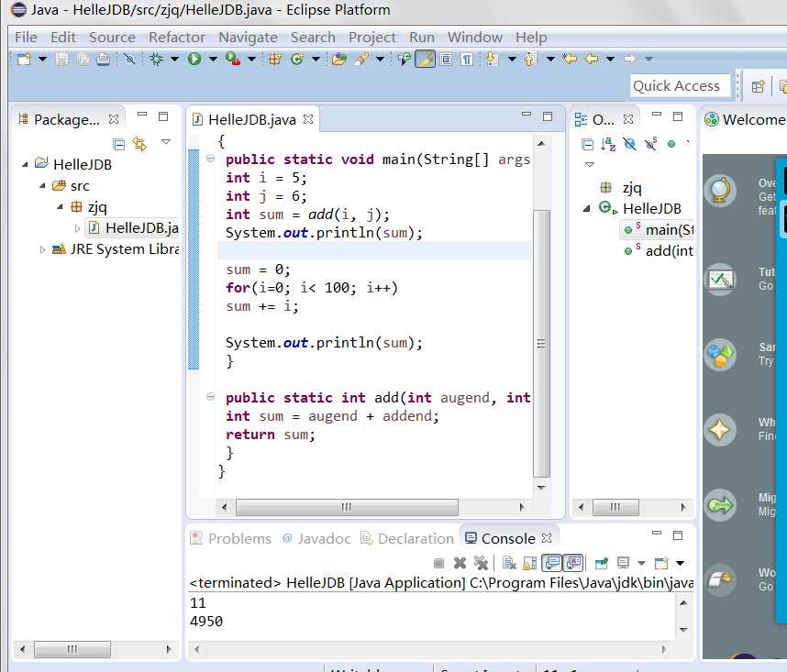787x672 pixels.
Task: Click editor horizontal scrollbar thumb
Action: (x=347, y=507)
